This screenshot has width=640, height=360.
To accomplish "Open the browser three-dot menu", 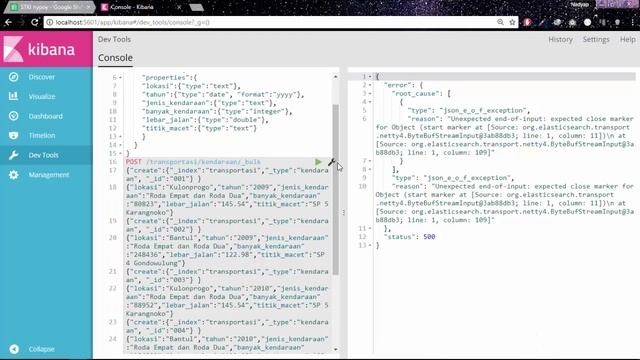I will point(633,22).
